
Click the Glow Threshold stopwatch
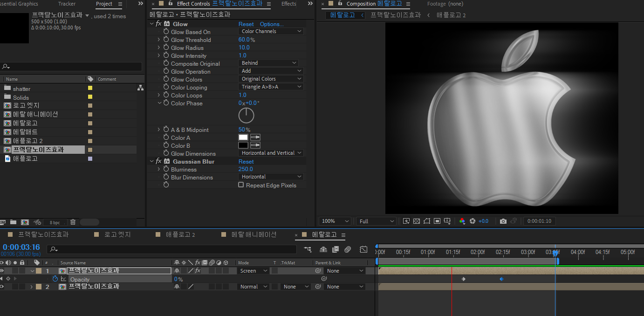click(x=166, y=40)
